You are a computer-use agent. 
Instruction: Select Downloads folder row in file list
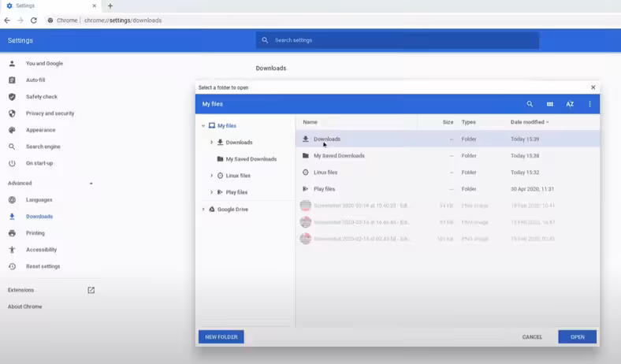pos(448,139)
